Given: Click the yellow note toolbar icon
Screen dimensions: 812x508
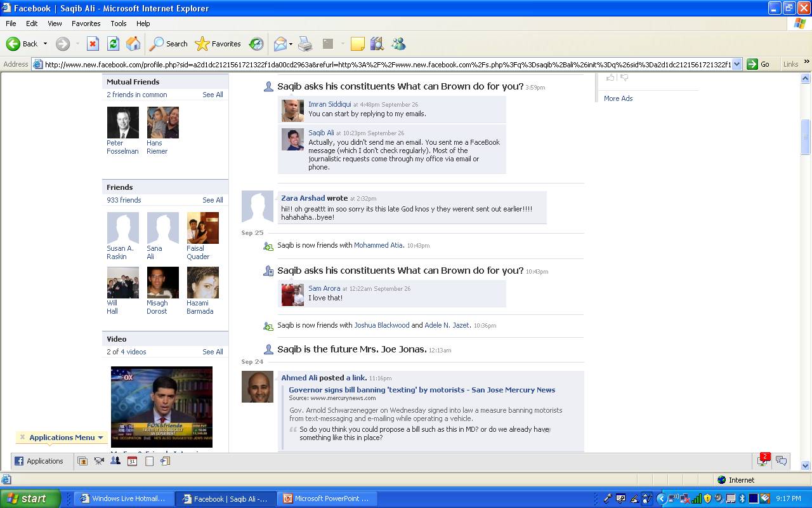Looking at the screenshot, I should click(x=358, y=44).
